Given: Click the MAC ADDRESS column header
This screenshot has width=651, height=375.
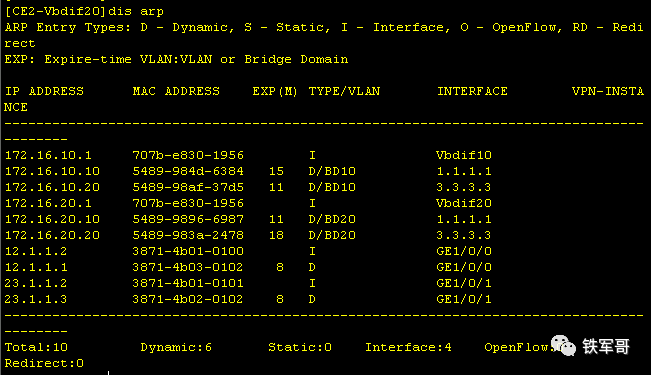Looking at the screenshot, I should [176, 91].
